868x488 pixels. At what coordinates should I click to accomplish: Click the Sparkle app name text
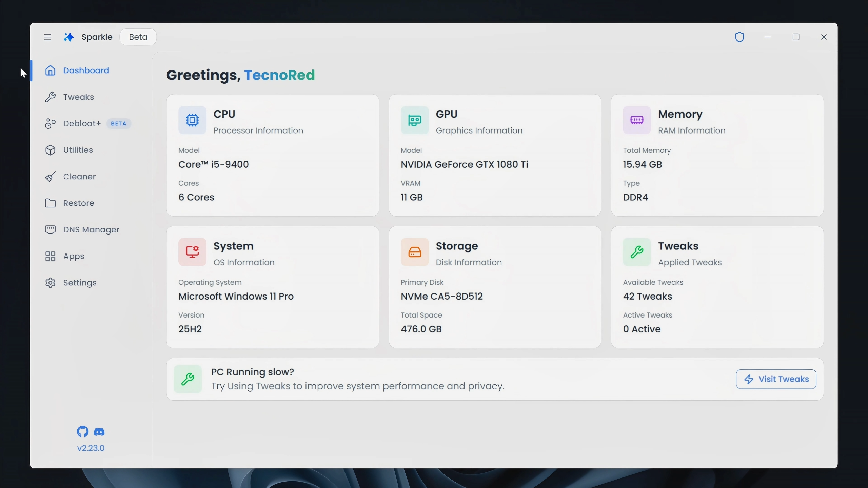pos(97,37)
